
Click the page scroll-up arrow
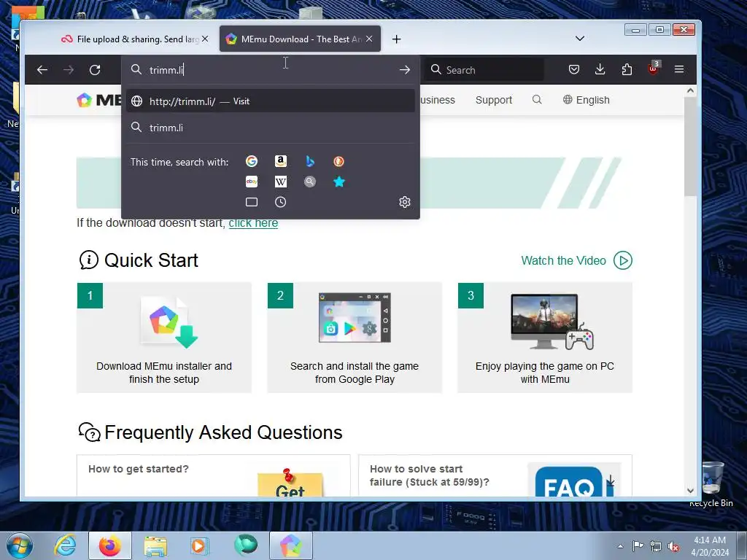[690, 90]
